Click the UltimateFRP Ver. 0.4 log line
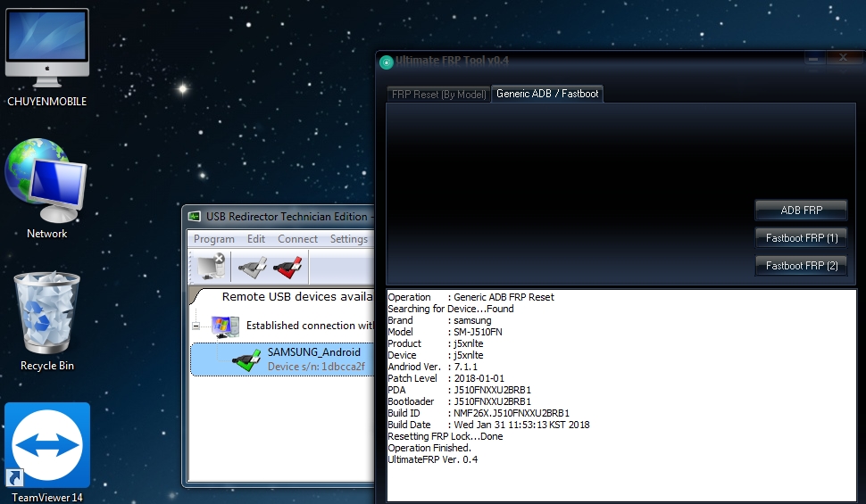The image size is (866, 504). pyautogui.click(x=432, y=459)
